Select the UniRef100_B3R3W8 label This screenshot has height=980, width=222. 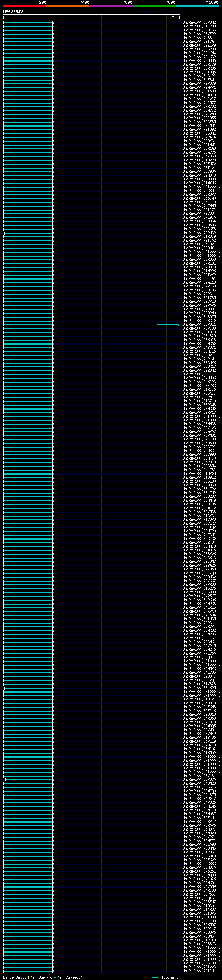[199, 405]
